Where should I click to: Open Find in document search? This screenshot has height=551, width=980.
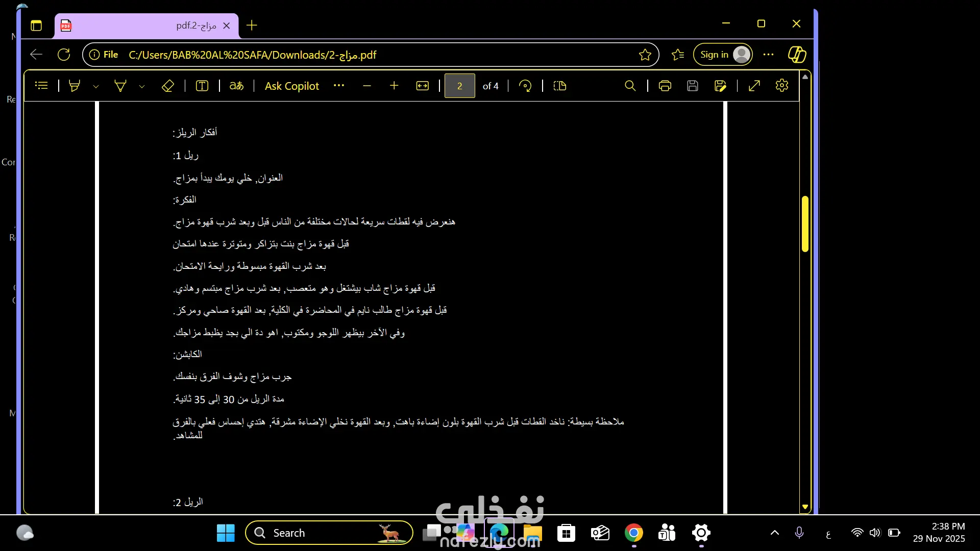pyautogui.click(x=630, y=86)
